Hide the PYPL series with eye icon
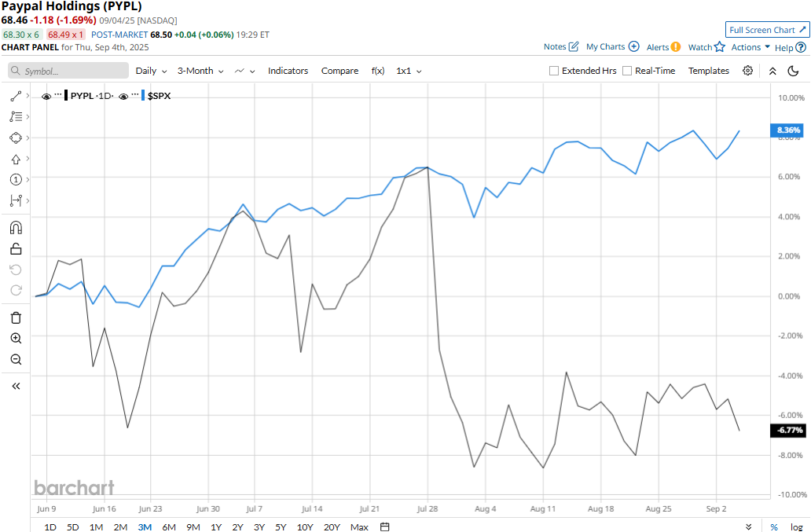The height and width of the screenshot is (532, 811). coord(46,96)
